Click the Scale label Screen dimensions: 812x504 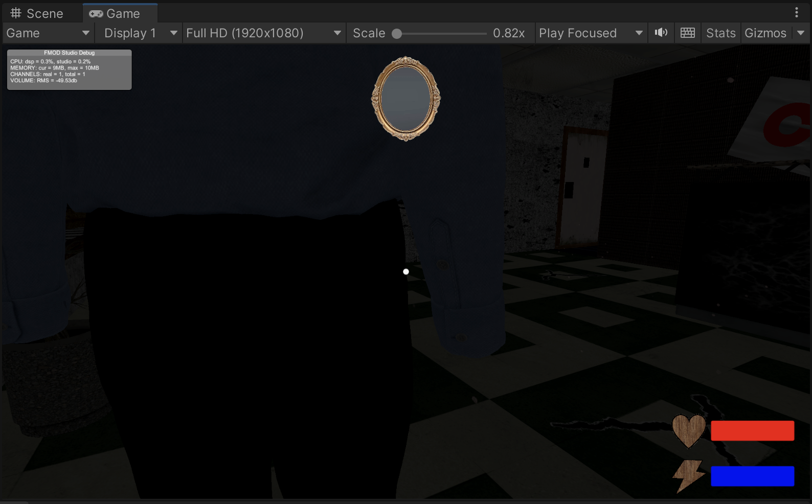coord(369,33)
